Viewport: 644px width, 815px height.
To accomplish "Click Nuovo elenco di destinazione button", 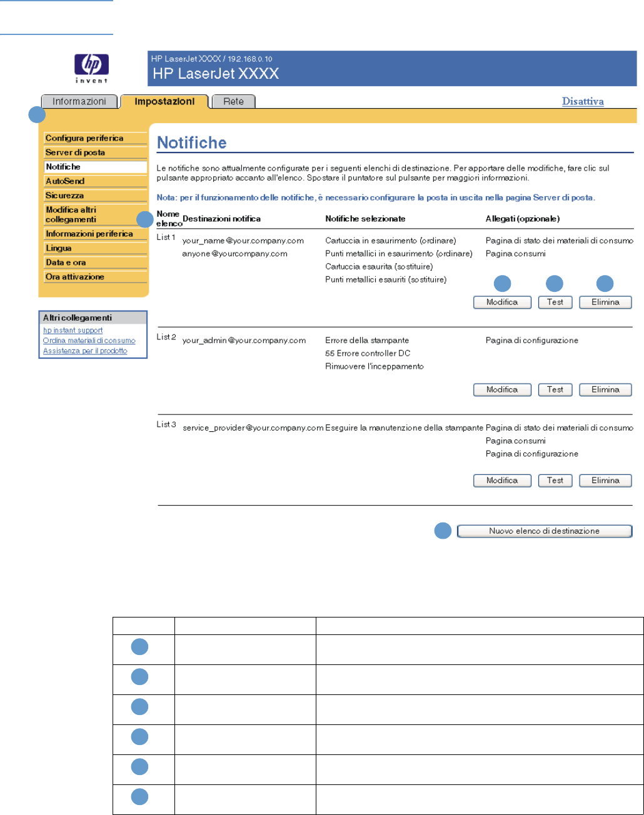I will [x=545, y=531].
